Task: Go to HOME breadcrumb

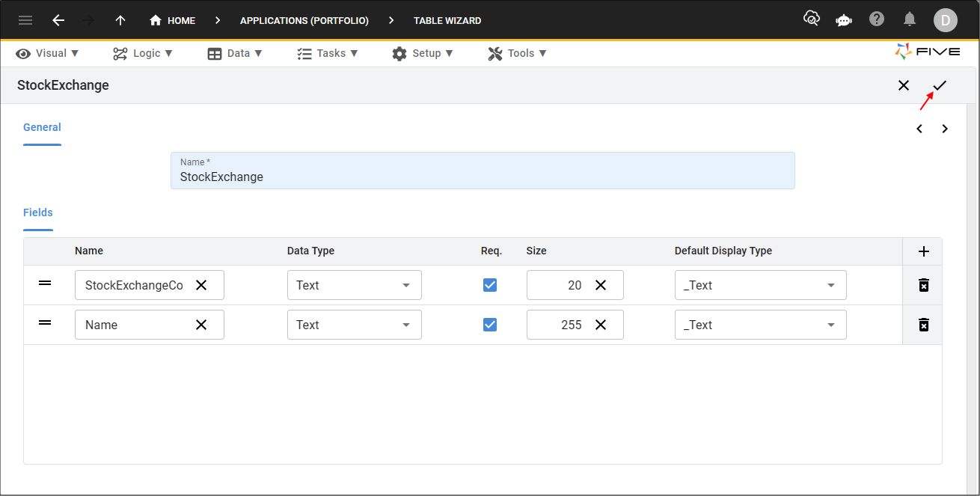Action: [x=173, y=20]
